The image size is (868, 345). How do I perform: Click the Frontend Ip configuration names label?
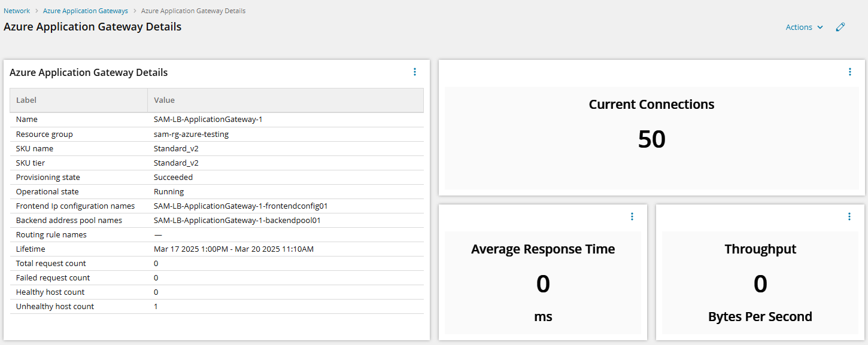click(x=75, y=206)
